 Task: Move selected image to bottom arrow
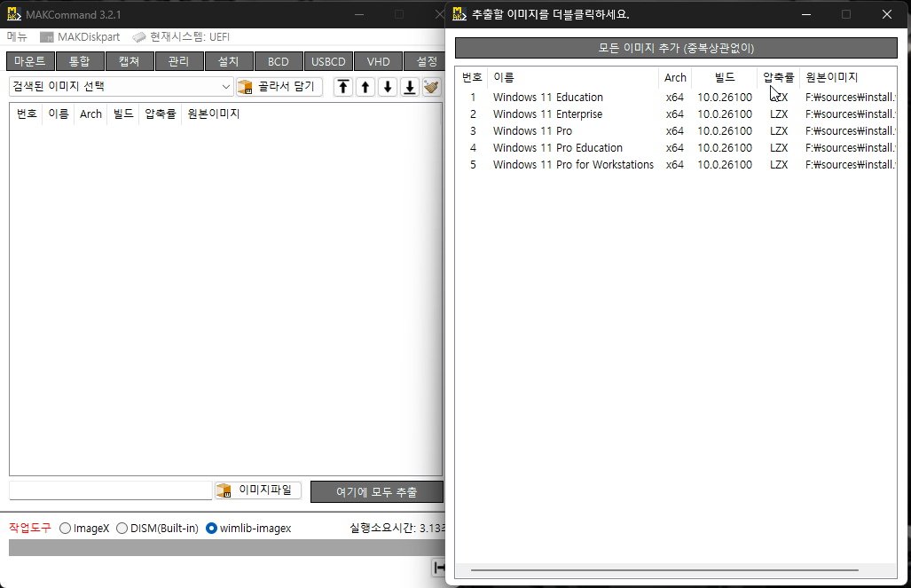click(x=410, y=87)
